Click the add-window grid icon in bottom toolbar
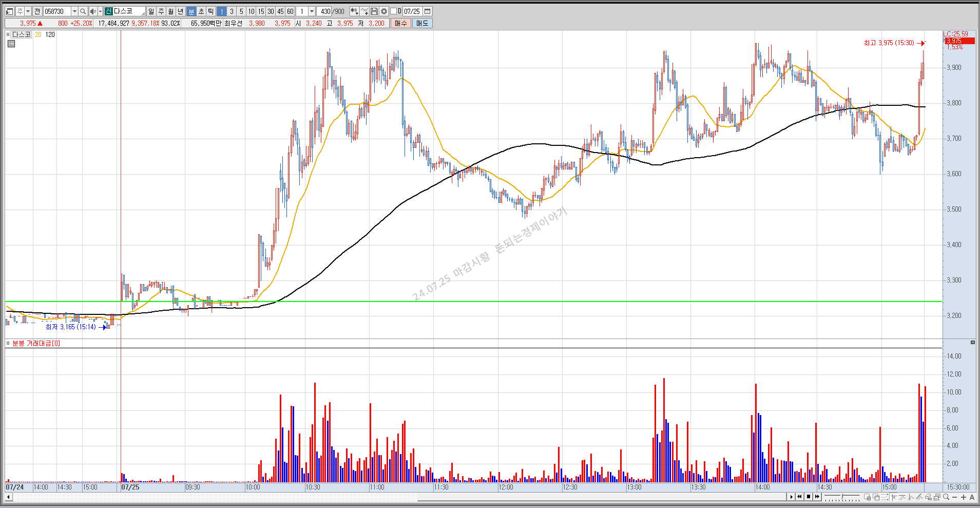 pyautogui.click(x=868, y=497)
